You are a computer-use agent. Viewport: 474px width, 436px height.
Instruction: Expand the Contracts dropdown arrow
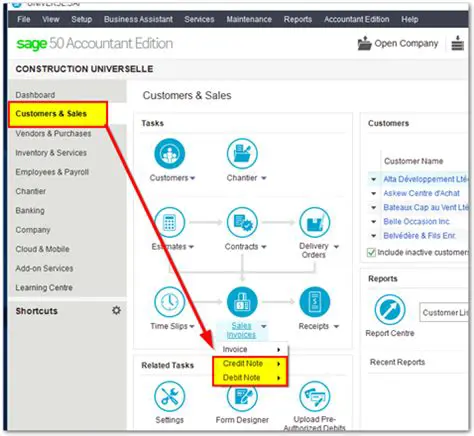pos(264,247)
